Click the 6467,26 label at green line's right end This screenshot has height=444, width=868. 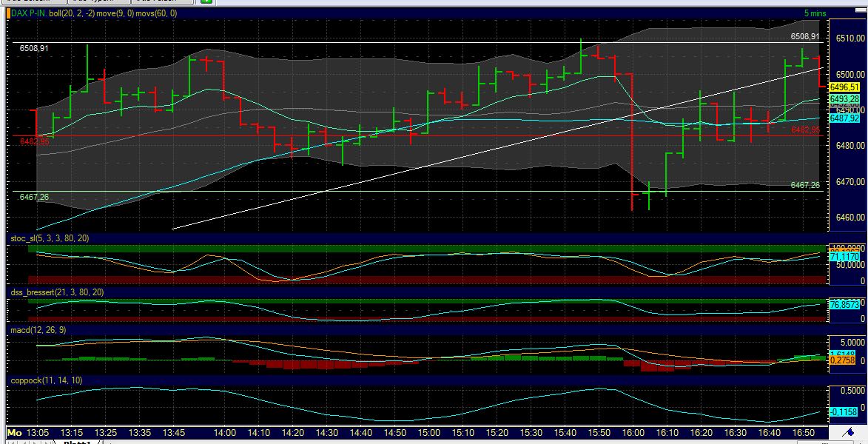tap(805, 185)
